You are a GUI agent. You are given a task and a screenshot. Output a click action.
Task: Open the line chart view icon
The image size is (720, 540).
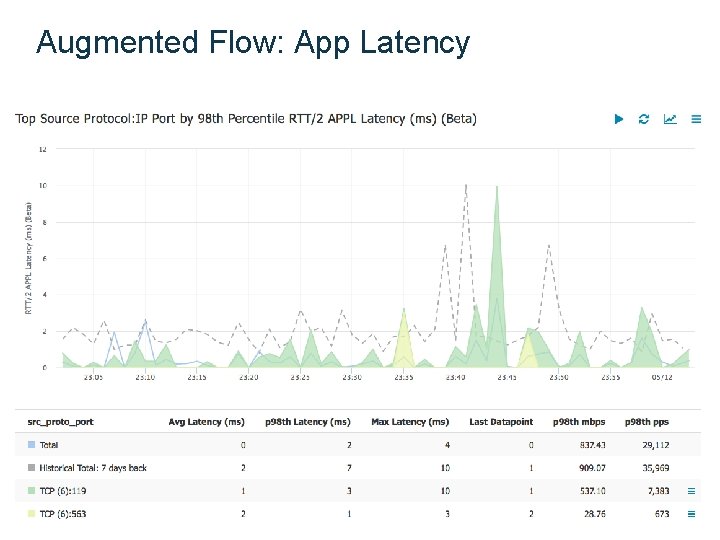[x=670, y=119]
